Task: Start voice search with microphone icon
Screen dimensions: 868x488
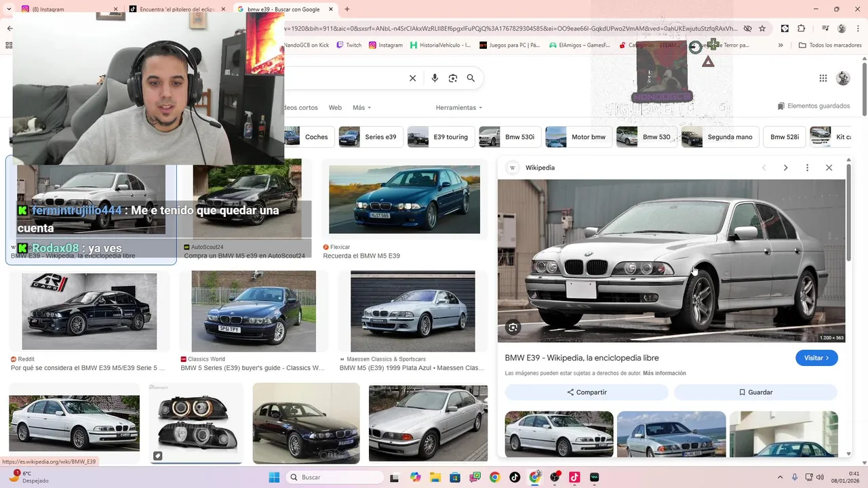Action: [435, 79]
